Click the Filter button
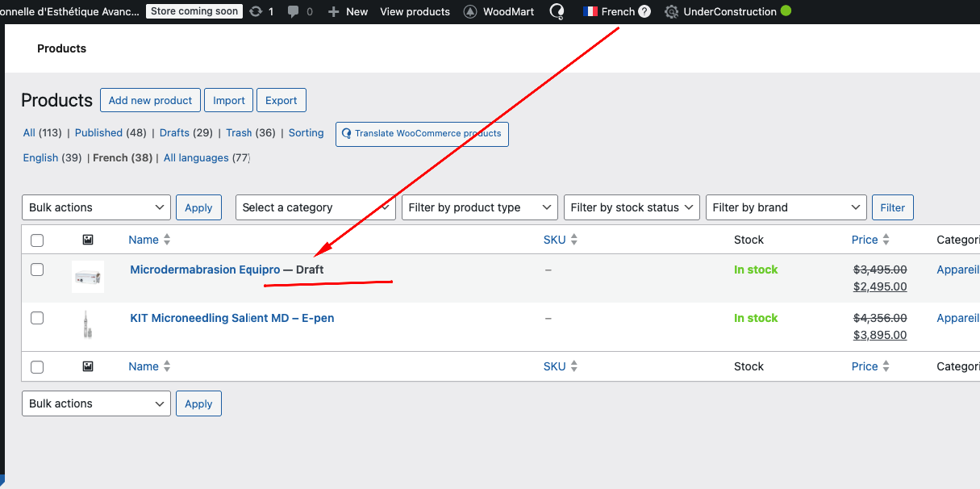 click(x=893, y=207)
